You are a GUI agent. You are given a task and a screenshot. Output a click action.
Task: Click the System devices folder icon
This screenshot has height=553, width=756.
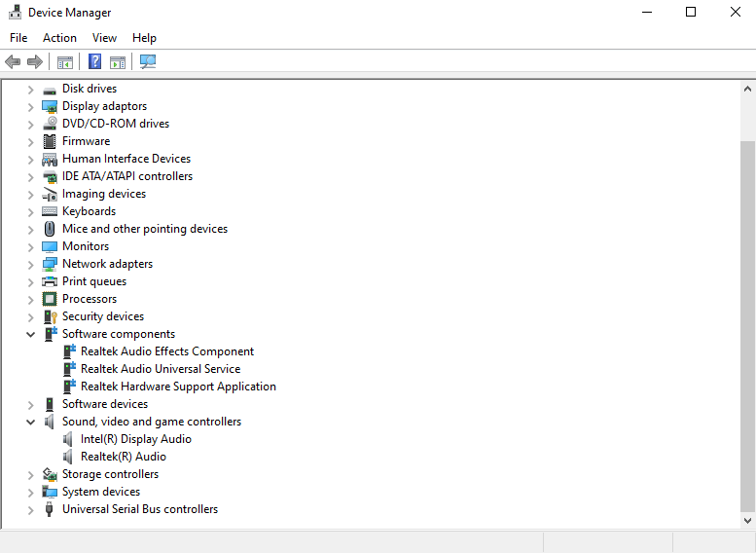pos(50,492)
